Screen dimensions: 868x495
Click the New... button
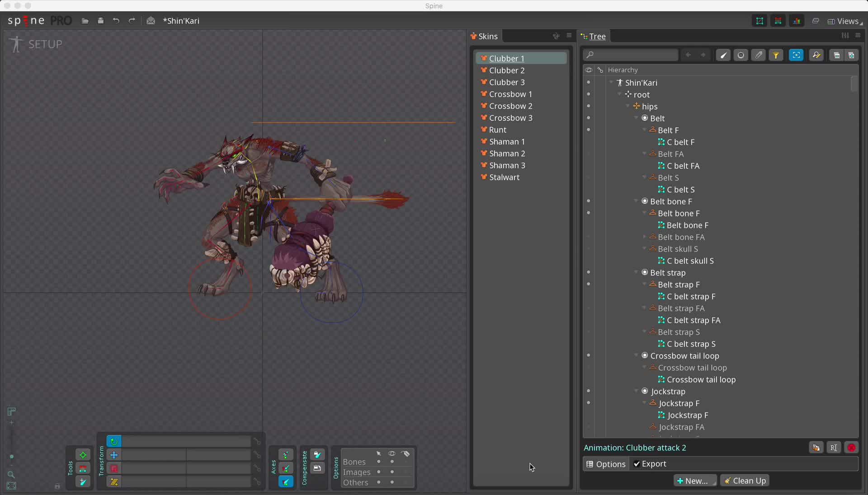click(x=695, y=481)
